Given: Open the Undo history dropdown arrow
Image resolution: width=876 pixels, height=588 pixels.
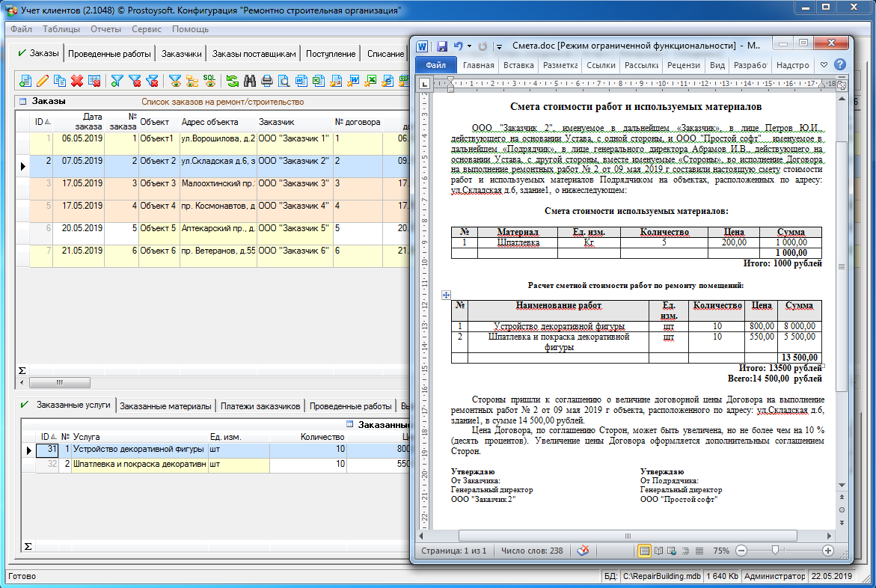Looking at the screenshot, I should [470, 46].
